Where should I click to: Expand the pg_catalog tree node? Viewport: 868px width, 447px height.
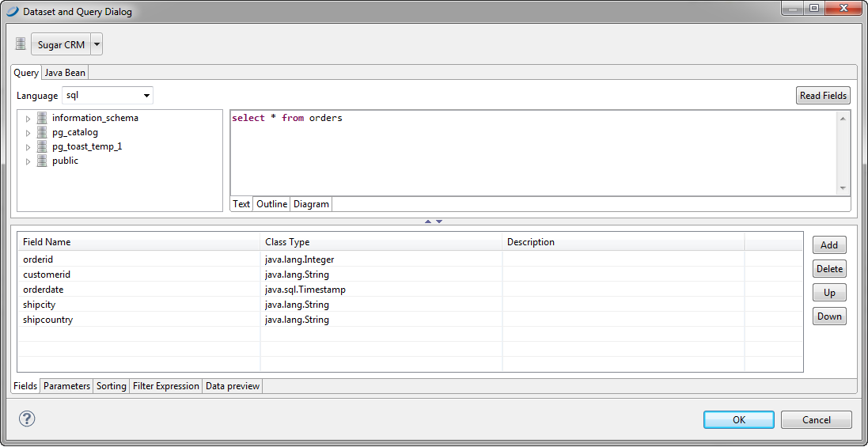28,133
